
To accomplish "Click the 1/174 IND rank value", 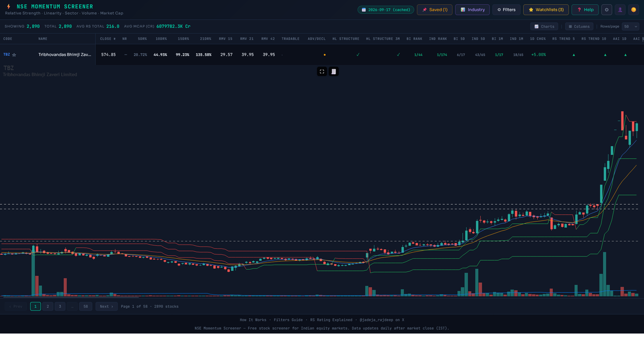I will (442, 55).
